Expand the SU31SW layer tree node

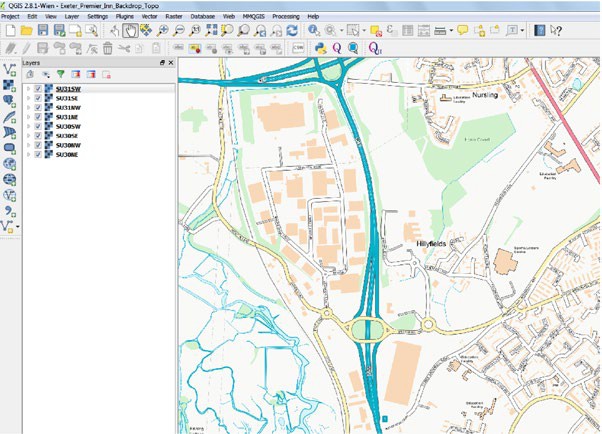28,89
